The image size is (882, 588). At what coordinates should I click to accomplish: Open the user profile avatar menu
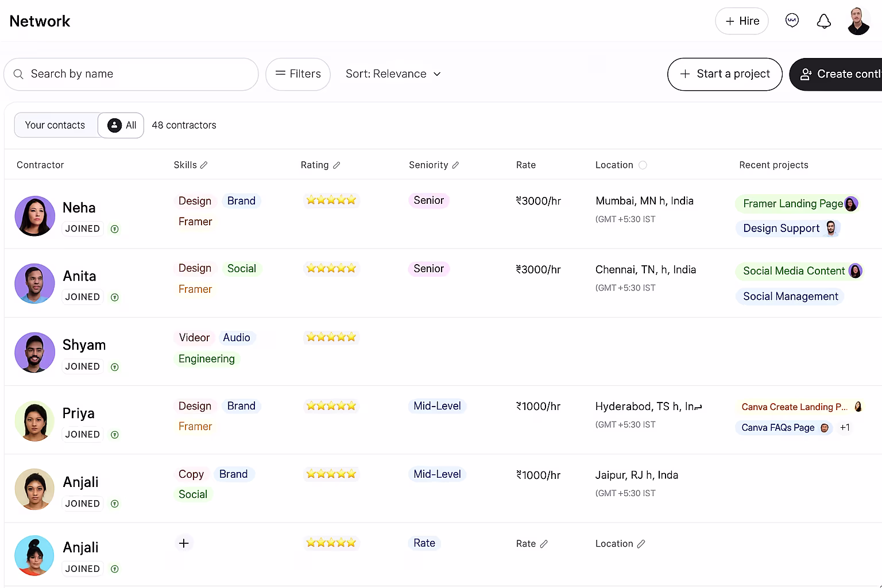coord(858,21)
